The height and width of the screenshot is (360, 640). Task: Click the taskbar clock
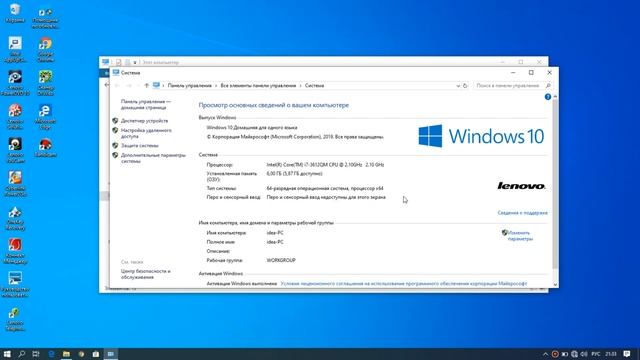coord(611,354)
